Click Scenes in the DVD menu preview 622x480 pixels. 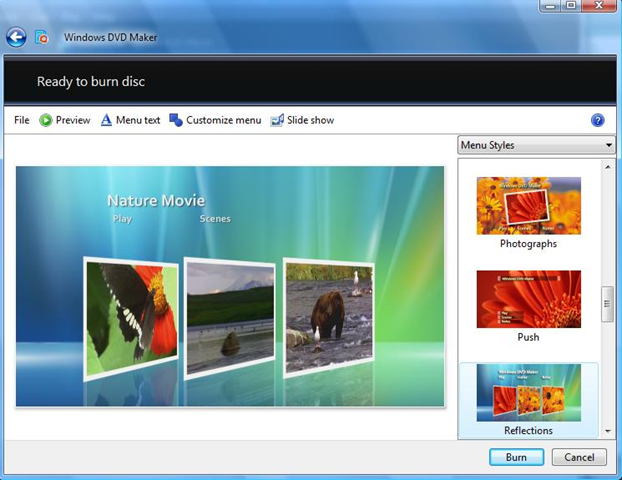pyautogui.click(x=215, y=219)
